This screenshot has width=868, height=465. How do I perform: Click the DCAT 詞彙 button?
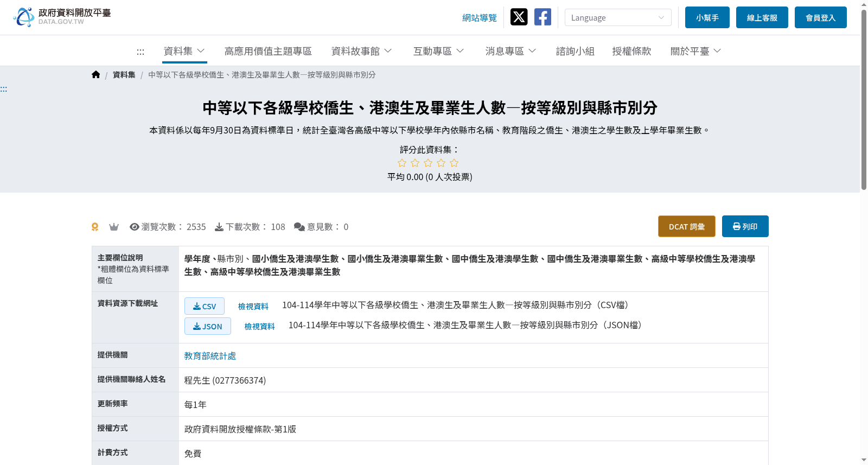[686, 226]
